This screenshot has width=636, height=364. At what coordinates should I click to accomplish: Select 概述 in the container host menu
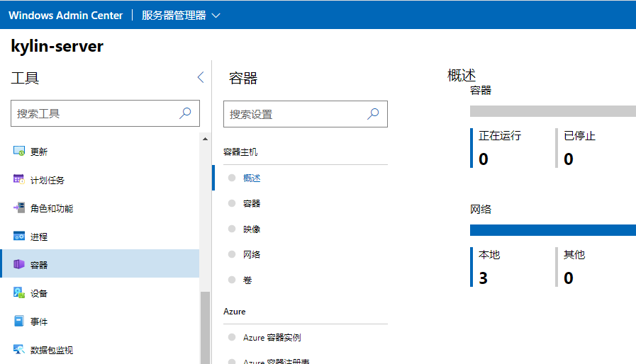pos(252,178)
